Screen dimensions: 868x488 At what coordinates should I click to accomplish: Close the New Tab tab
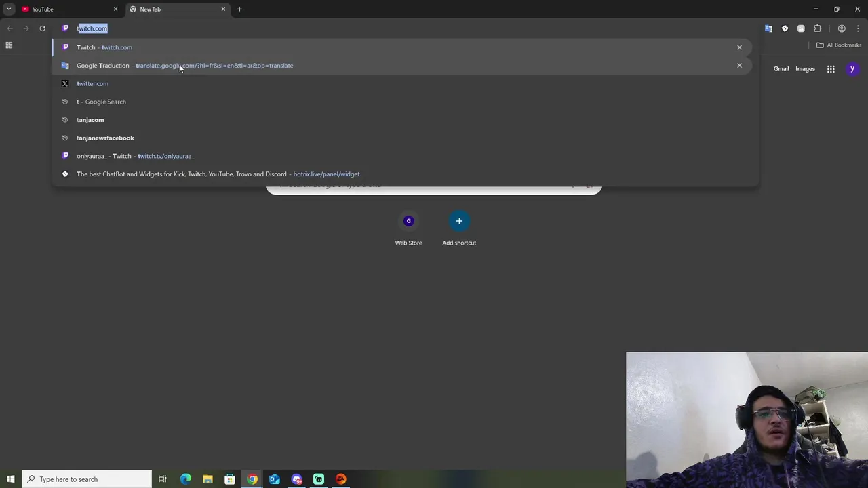coord(223,9)
